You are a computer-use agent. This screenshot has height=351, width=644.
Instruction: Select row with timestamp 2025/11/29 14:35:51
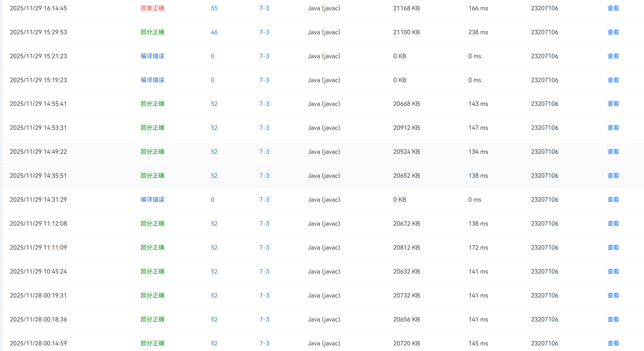(x=38, y=176)
